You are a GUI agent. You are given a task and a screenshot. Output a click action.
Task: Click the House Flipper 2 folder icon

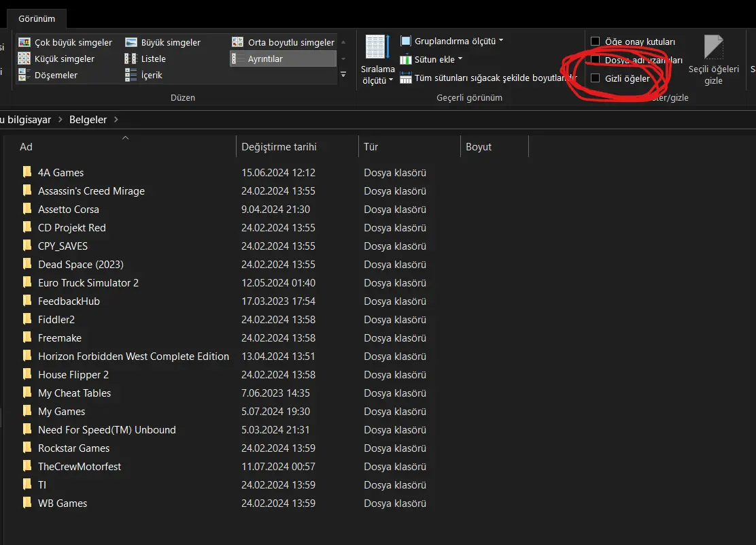tap(27, 374)
